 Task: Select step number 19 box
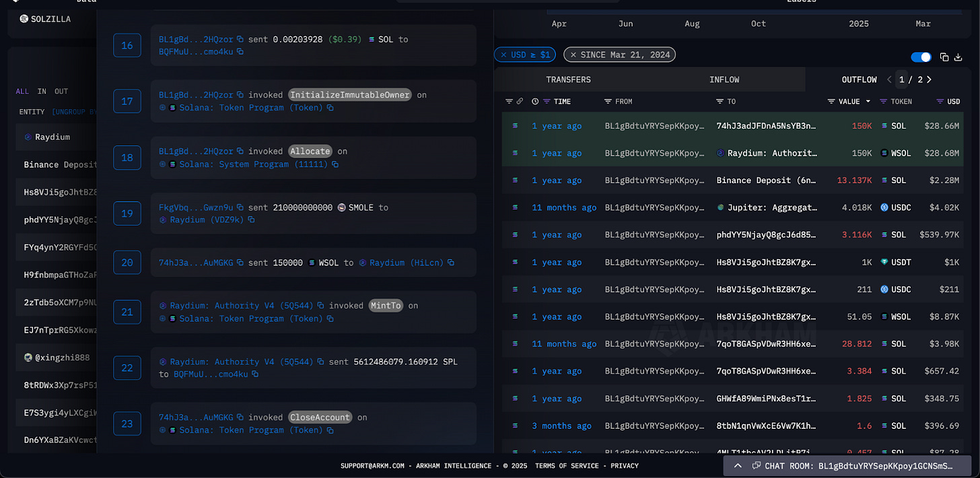pos(127,213)
